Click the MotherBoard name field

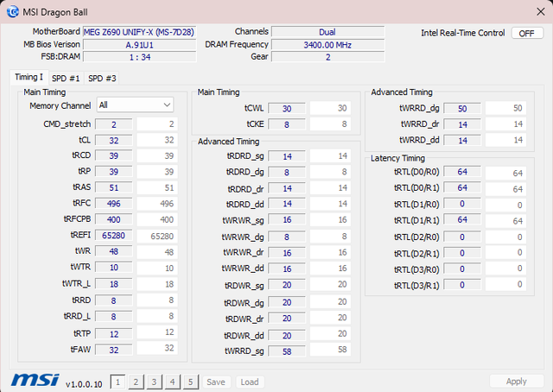(139, 32)
